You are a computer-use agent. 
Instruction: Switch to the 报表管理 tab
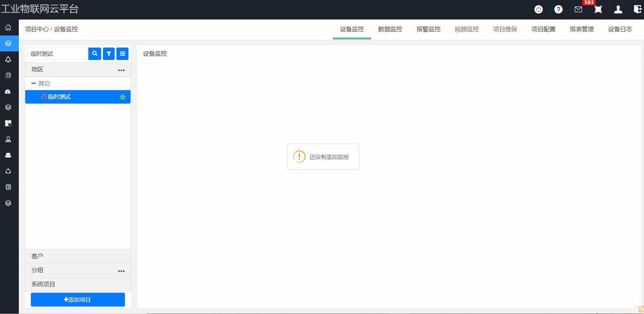click(582, 29)
